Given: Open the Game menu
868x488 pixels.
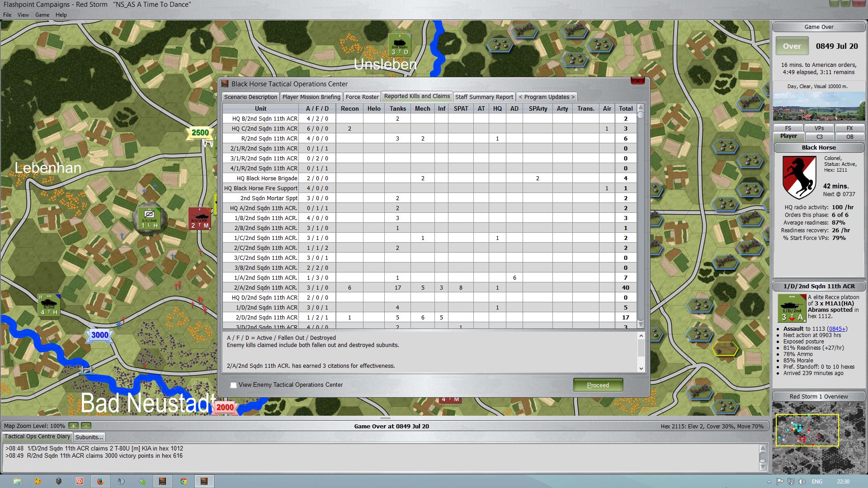Looking at the screenshot, I should (x=42, y=15).
